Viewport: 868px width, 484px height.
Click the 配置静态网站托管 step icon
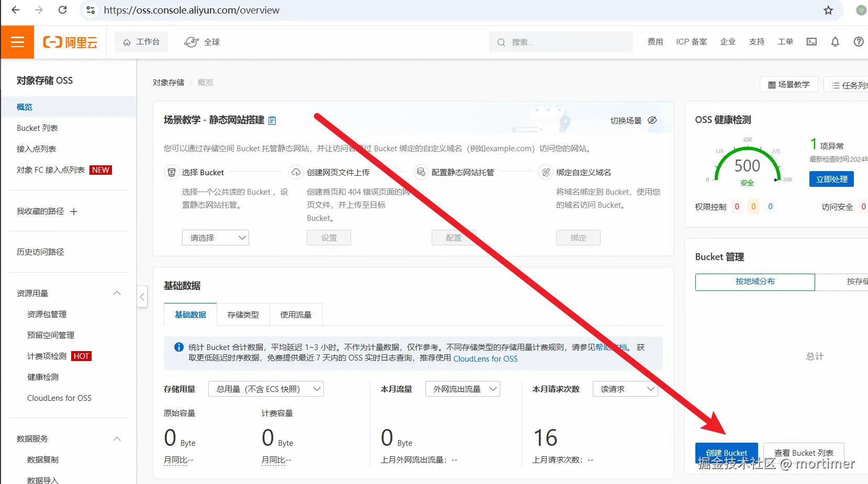tap(421, 172)
